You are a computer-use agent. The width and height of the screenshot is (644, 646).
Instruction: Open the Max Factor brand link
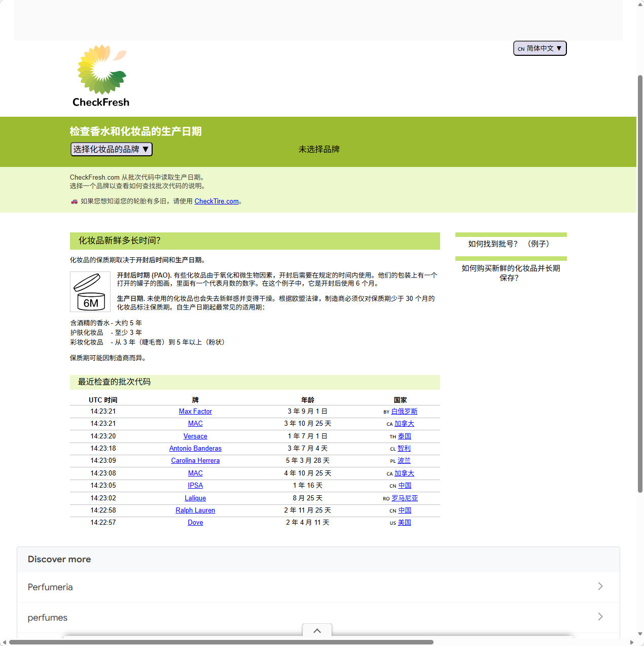195,412
